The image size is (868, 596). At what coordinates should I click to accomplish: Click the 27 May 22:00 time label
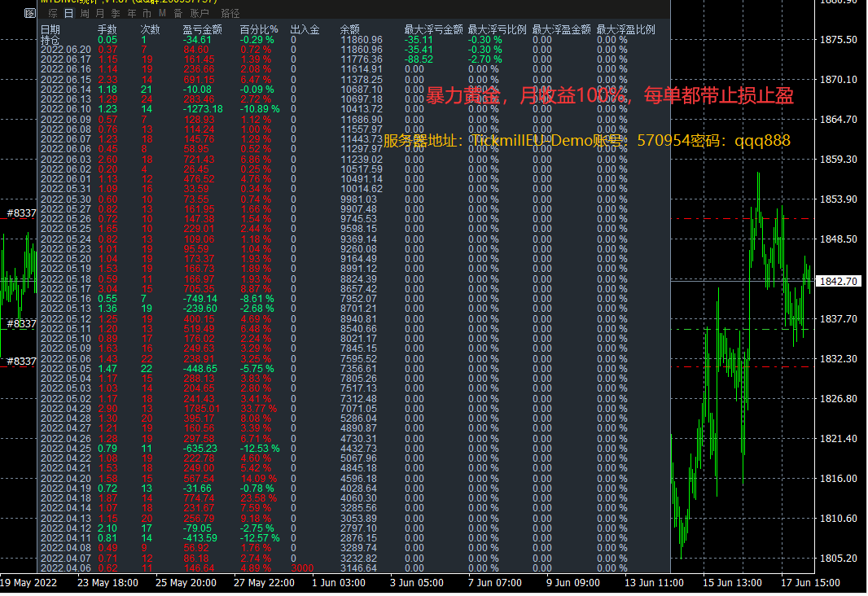point(264,583)
